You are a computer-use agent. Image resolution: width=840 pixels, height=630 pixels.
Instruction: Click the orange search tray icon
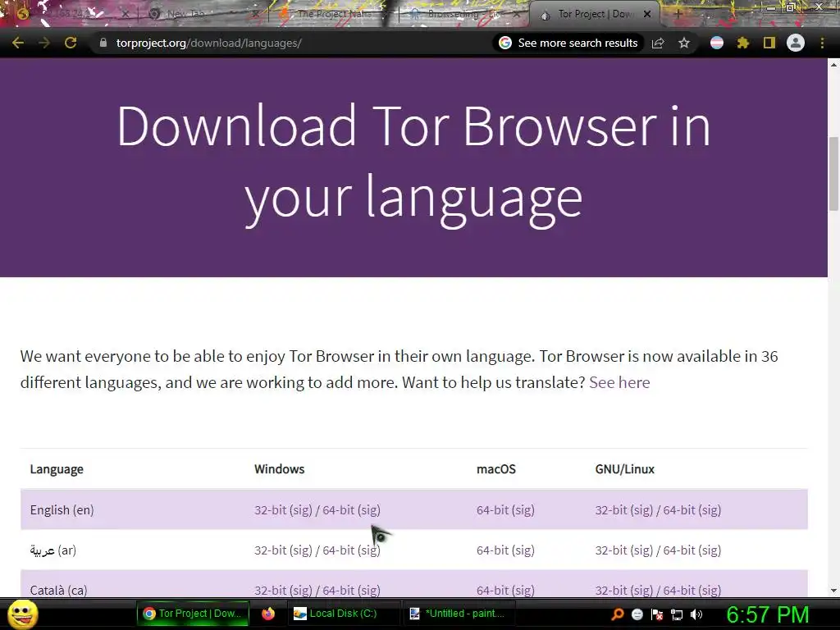coord(617,614)
